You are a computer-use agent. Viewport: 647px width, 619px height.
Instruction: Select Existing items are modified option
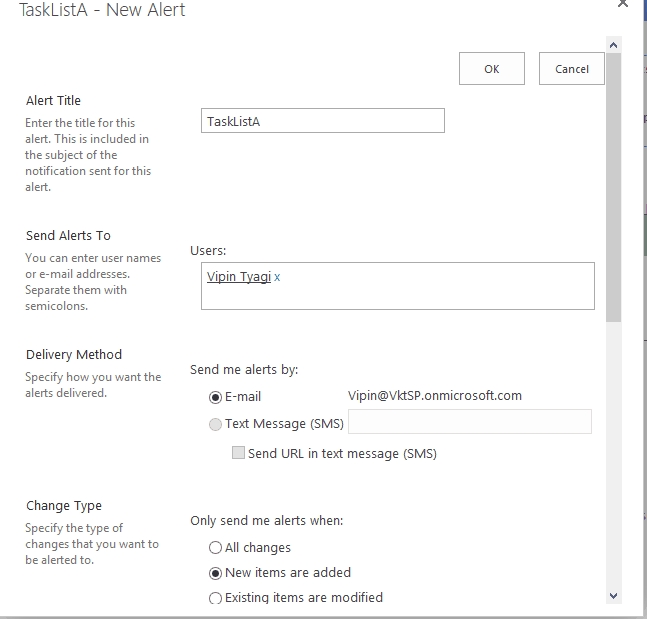tap(215, 598)
